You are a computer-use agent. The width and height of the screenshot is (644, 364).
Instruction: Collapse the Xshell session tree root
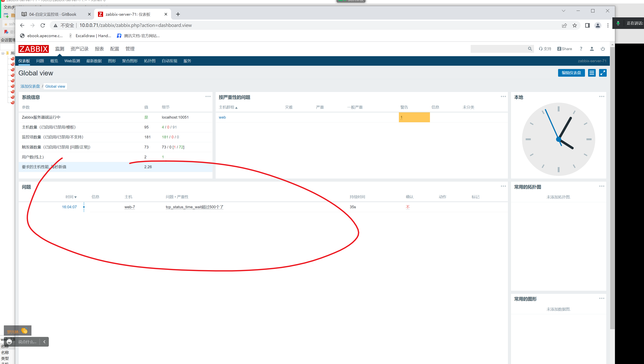[3, 53]
